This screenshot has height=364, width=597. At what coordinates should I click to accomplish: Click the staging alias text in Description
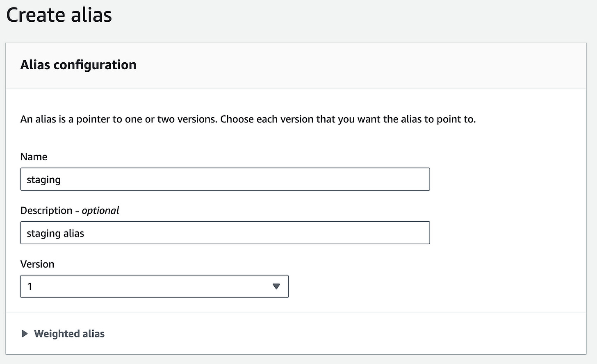point(55,233)
